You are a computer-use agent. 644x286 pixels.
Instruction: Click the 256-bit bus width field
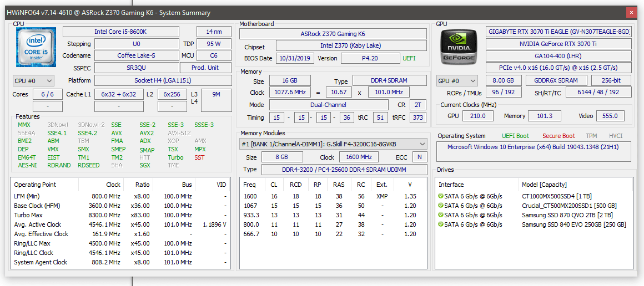click(612, 80)
